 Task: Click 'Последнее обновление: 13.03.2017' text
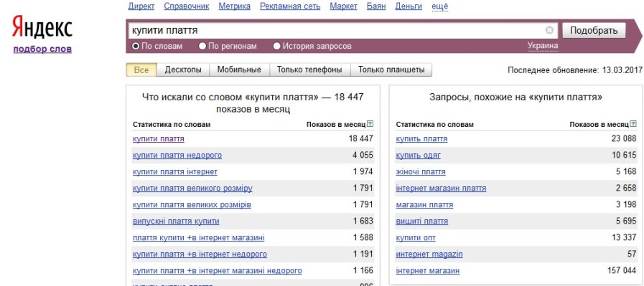pyautogui.click(x=574, y=70)
